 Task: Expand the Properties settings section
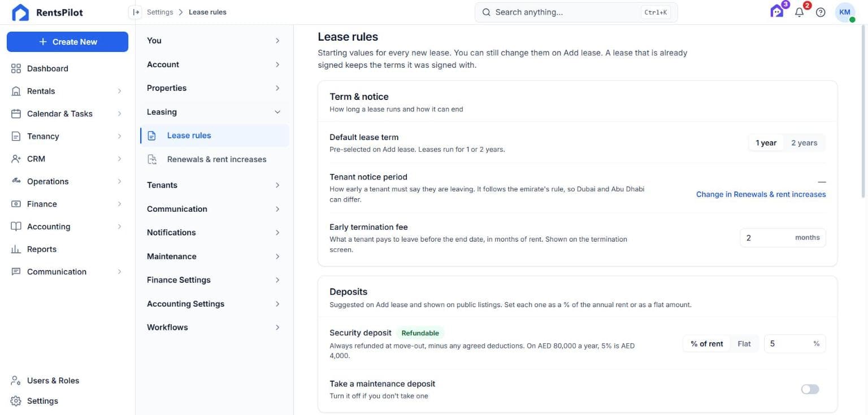(x=214, y=88)
